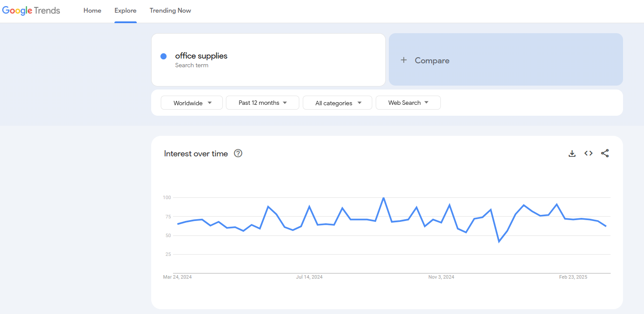
Task: Click the Feb 23, 2025 axis label
Action: pos(573,277)
